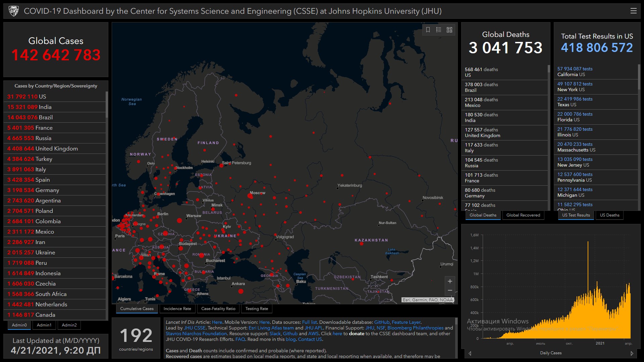Click the Johns Hopkins shield logo
644x362 pixels.
coord(14,11)
